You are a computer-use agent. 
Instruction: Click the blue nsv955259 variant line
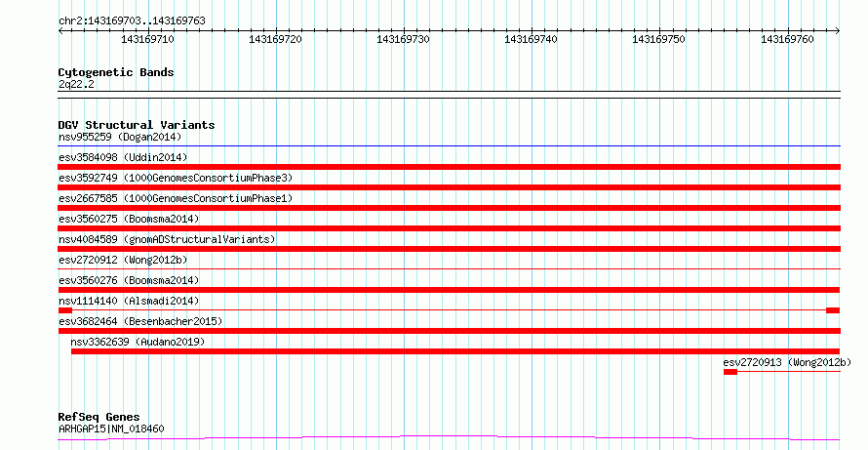[x=449, y=146]
